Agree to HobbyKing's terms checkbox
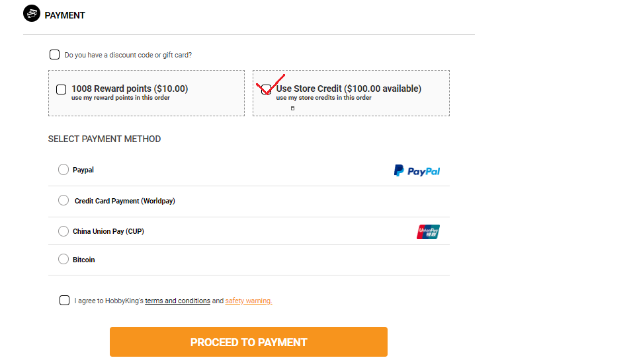 click(x=64, y=300)
